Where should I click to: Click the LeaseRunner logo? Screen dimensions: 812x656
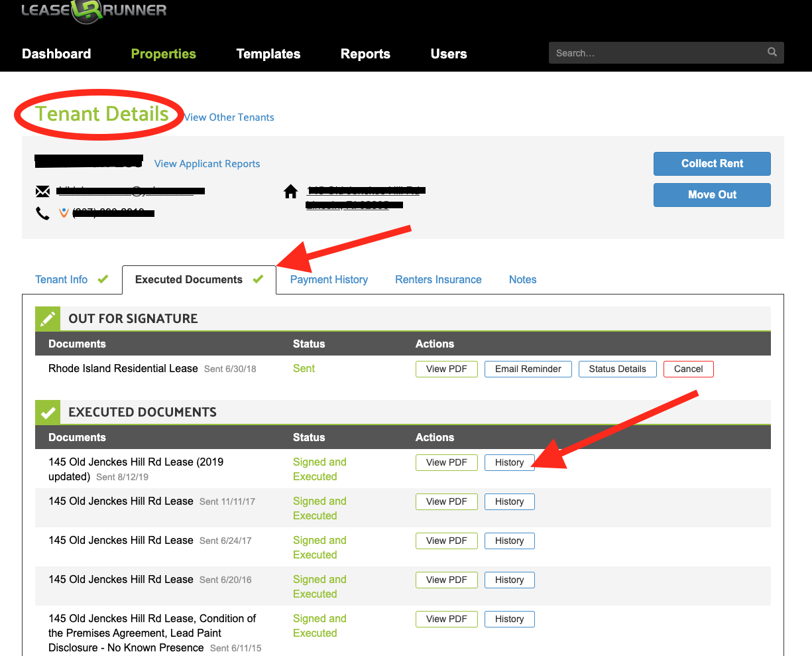[93, 11]
